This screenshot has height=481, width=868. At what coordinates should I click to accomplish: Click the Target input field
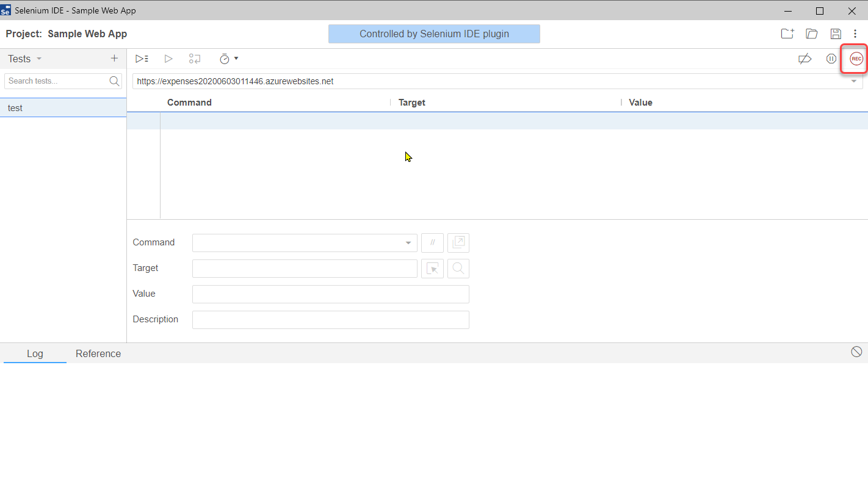pos(305,269)
